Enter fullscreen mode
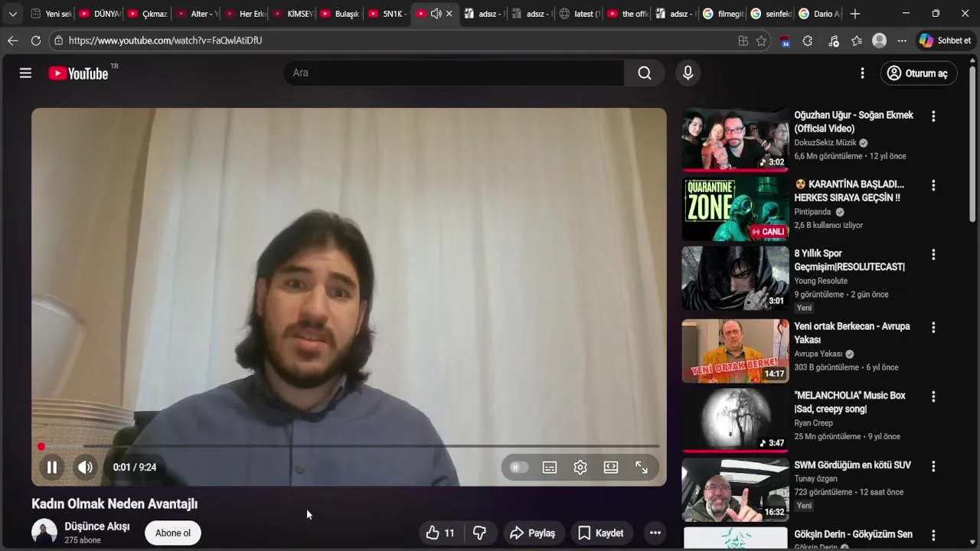980x551 pixels. [x=642, y=467]
